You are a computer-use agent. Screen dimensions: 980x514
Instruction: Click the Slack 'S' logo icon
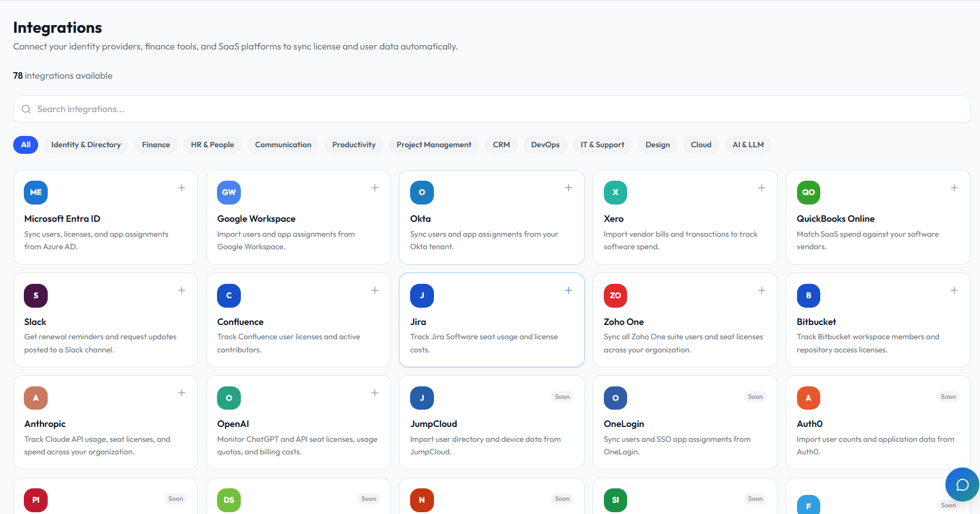point(36,296)
